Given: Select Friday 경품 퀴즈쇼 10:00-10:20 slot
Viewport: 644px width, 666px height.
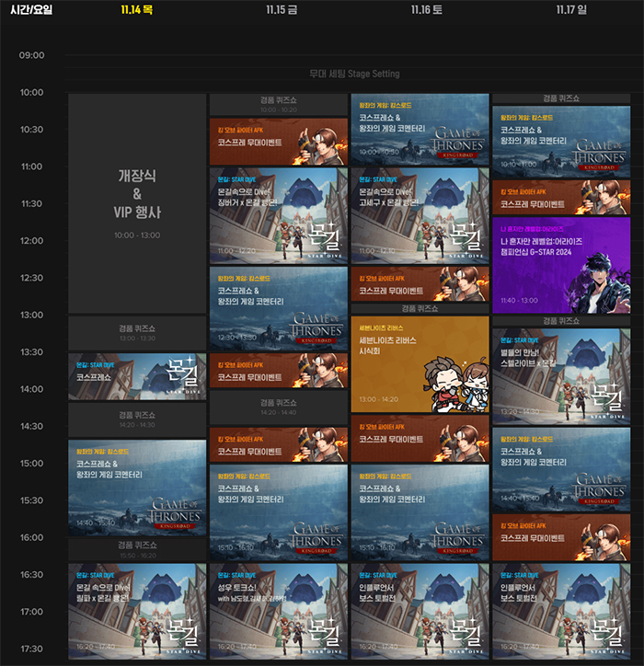Looking at the screenshot, I should tap(279, 105).
